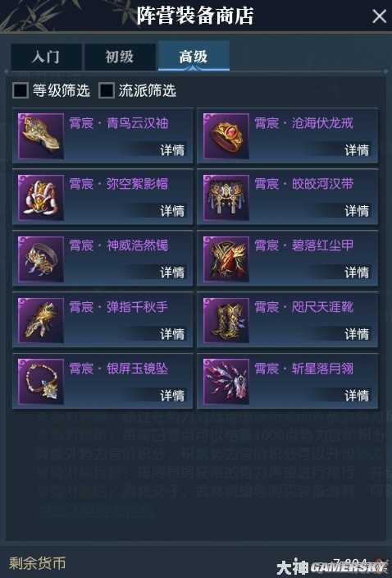Select the 皎皎河汉带 belt icon
This screenshot has height=578, width=392.
[226, 198]
